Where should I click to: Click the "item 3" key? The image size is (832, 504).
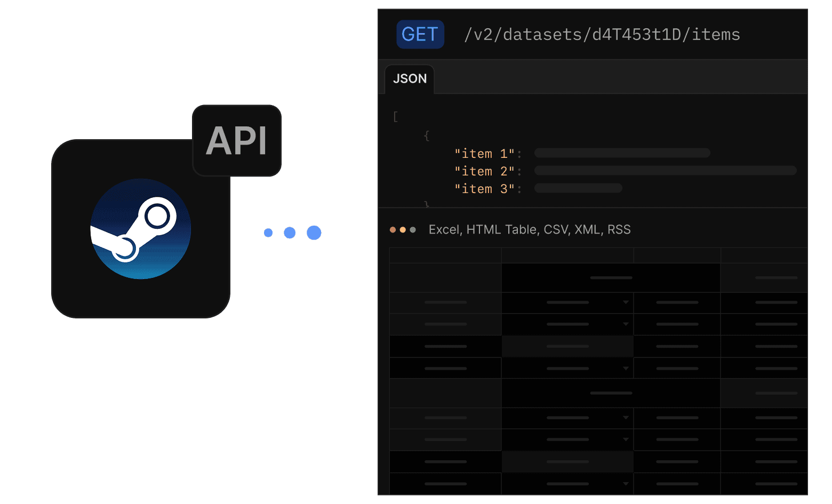484,189
